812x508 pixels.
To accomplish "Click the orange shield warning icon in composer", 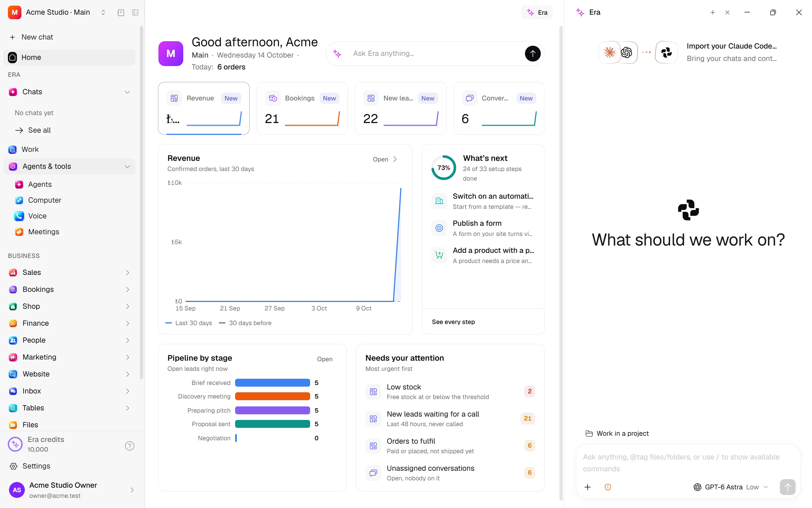I will (x=608, y=487).
